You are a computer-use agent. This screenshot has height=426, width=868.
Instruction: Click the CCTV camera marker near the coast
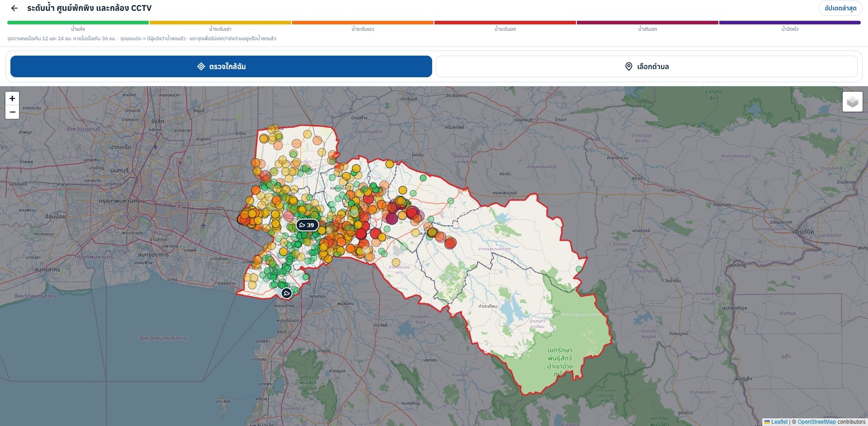point(287,293)
